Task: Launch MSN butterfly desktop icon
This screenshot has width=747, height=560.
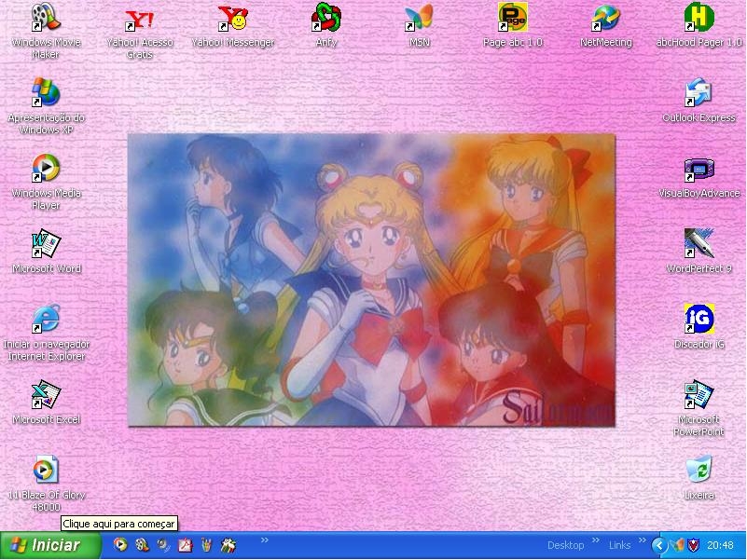Action: (x=420, y=17)
